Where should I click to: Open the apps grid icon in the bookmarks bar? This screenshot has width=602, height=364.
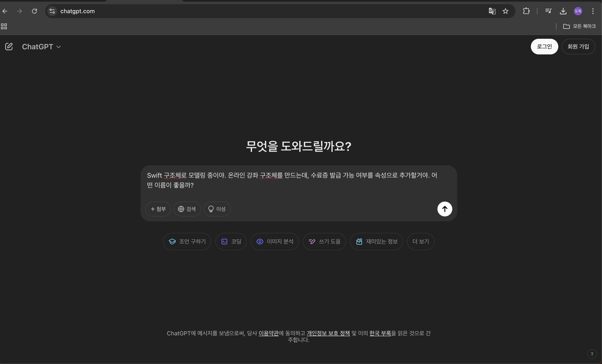[x=4, y=26]
